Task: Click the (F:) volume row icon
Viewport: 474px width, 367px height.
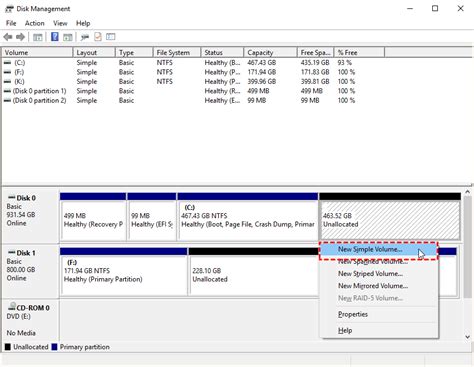Action: (x=8, y=72)
